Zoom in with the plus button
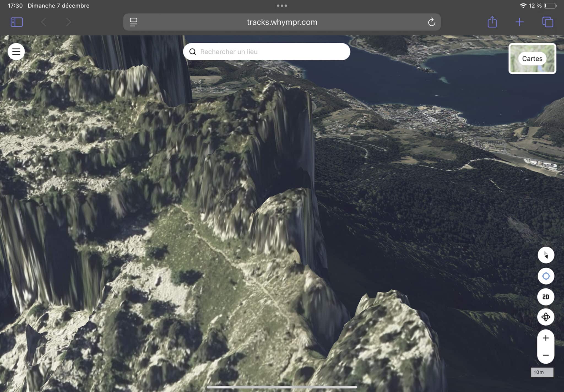This screenshot has height=392, width=564. click(x=546, y=338)
